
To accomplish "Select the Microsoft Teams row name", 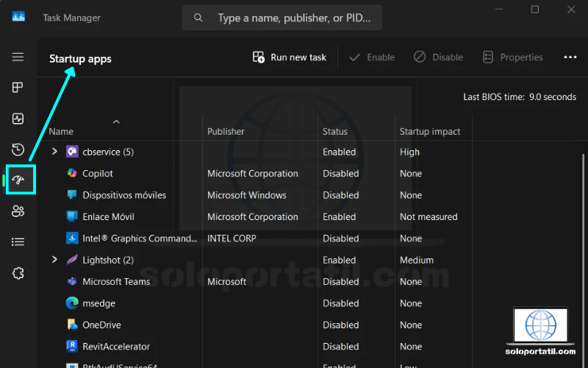I will pyautogui.click(x=116, y=282).
